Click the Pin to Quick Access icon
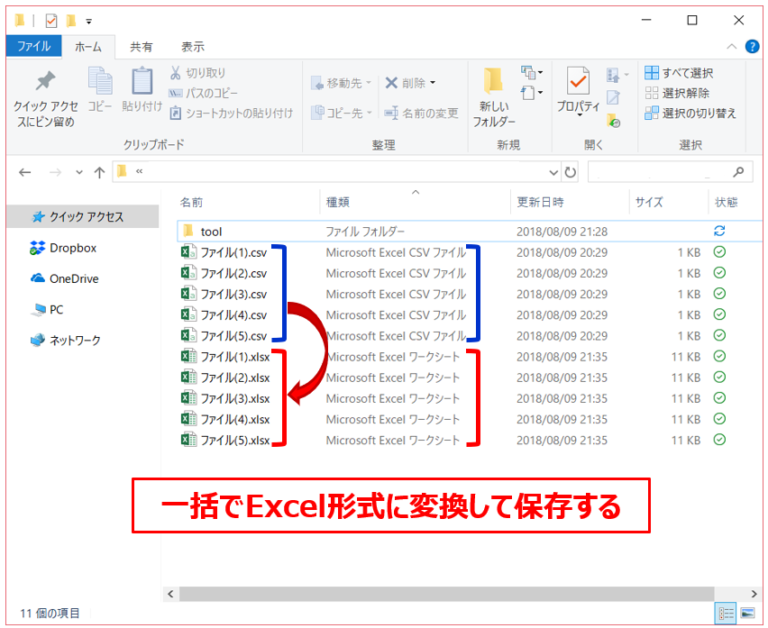Screen dimensions: 768x628 45,82
